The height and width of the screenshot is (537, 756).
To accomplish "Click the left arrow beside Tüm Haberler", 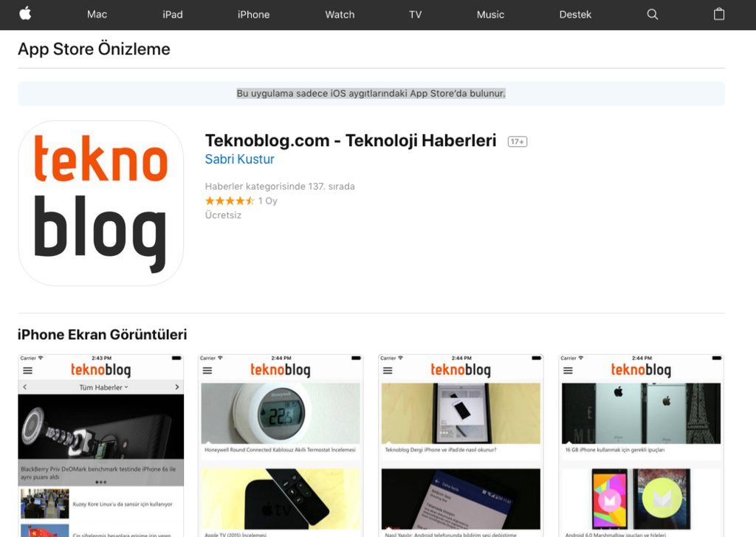I will [25, 387].
